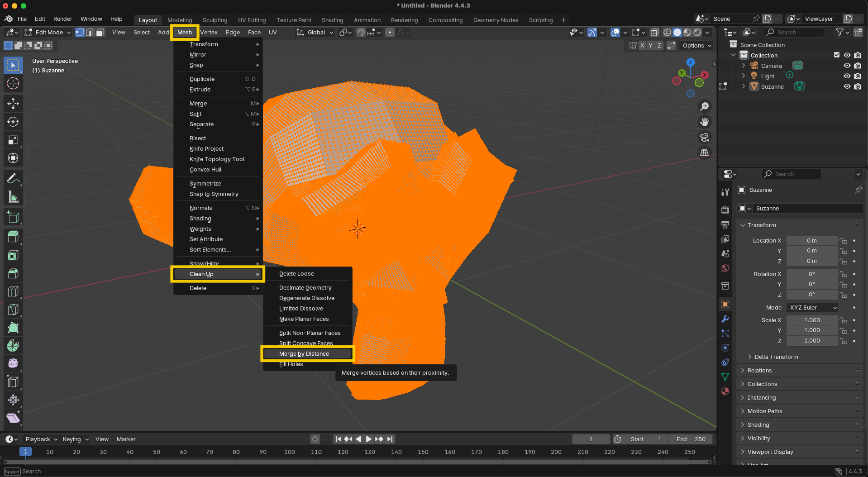This screenshot has width=868, height=477.
Task: Switch to face select mode
Action: [x=100, y=32]
